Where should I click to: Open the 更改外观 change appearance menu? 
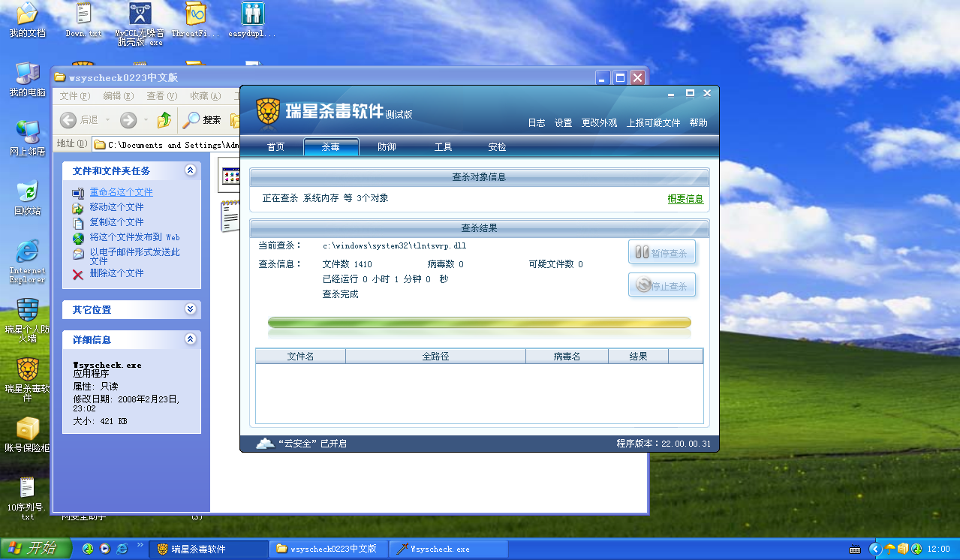[x=600, y=123]
